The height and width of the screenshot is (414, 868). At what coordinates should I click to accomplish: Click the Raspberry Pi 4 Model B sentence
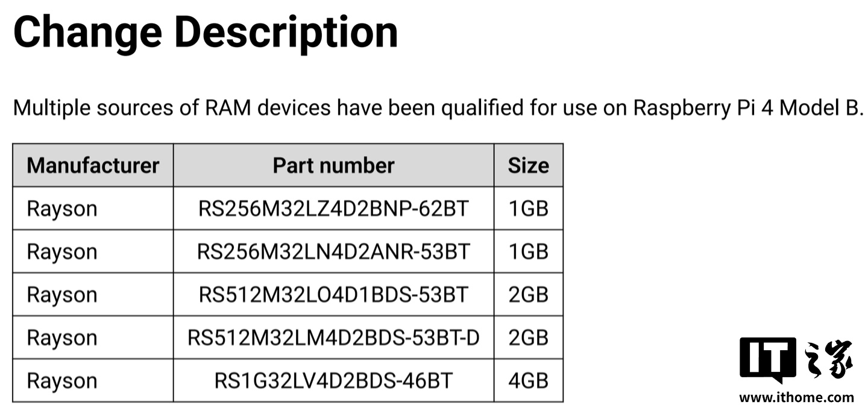438,108
